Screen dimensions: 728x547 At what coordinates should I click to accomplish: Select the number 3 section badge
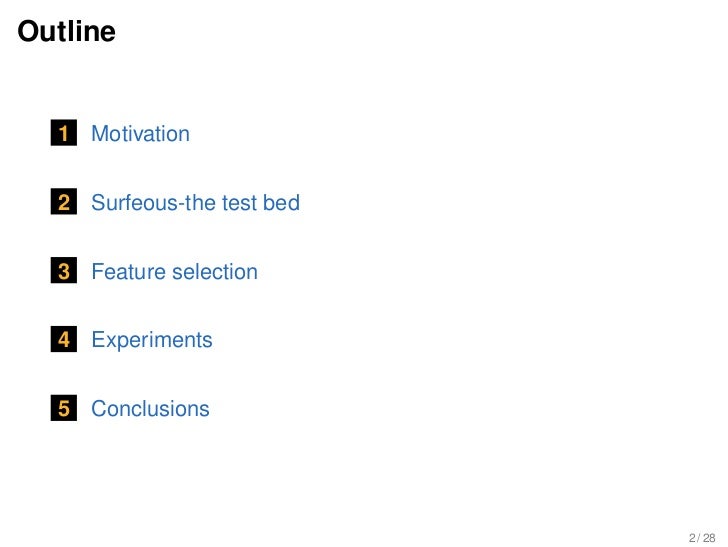coord(64,272)
